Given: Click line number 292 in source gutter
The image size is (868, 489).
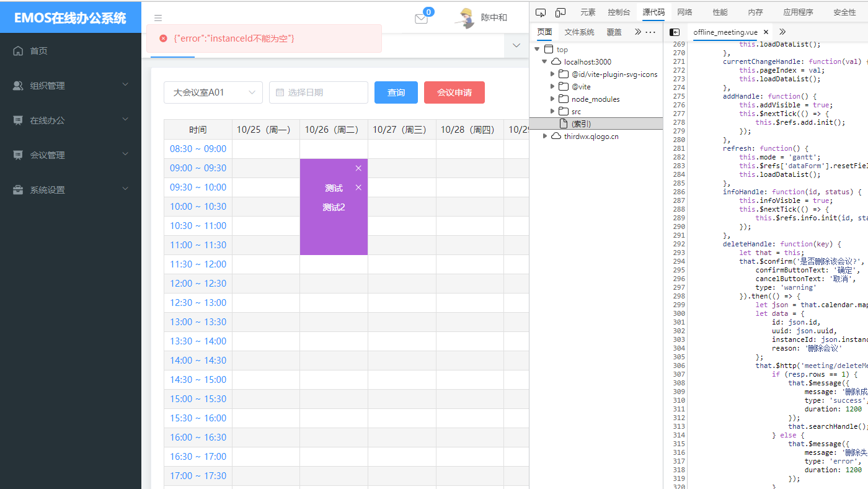Looking at the screenshot, I should pos(679,244).
